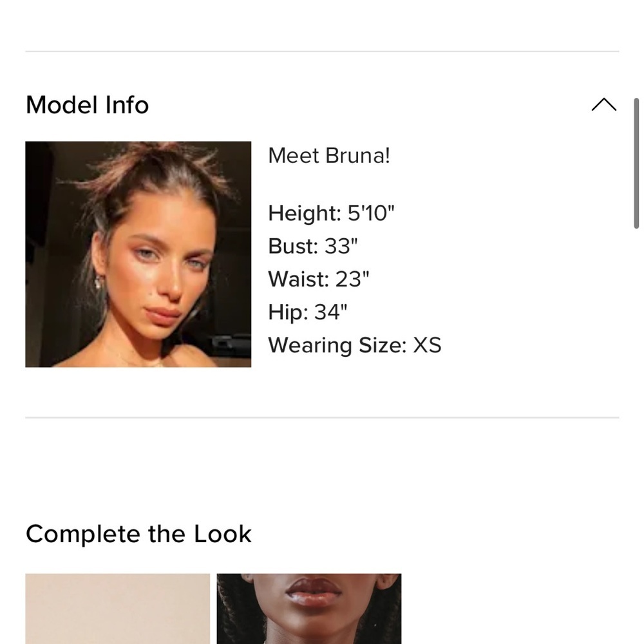Click the 5'10" height value
The height and width of the screenshot is (644, 644).
371,213
